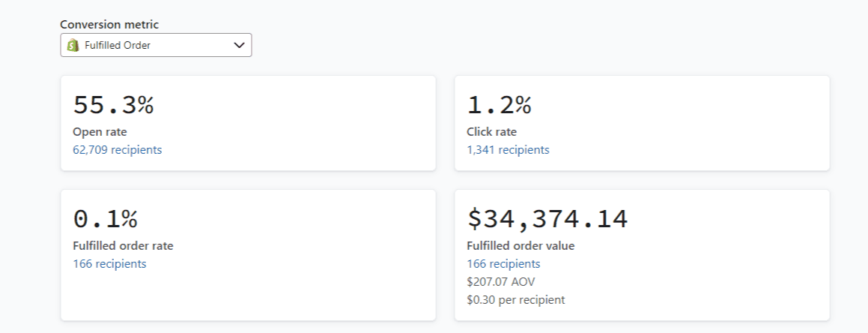Click the Fulfilled order value label

(x=521, y=245)
